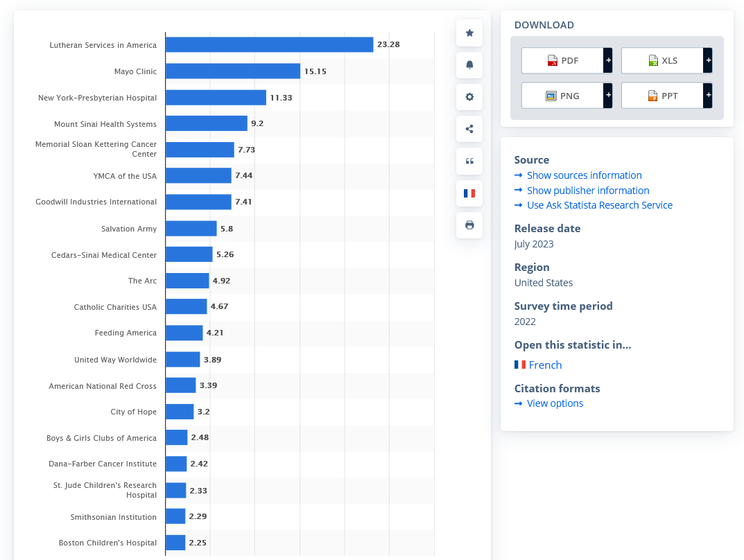Click the 23.28 value label
Image resolution: width=744 pixels, height=560 pixels.
click(388, 44)
